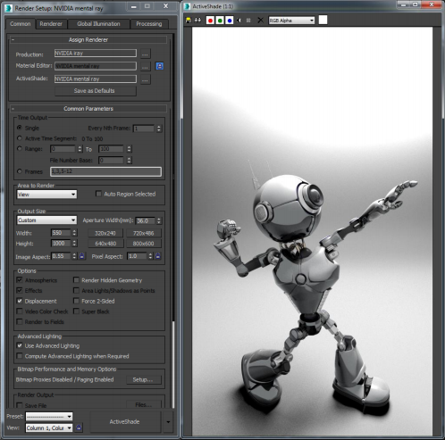
Task: Collapse the Assign Renderer rollout
Action: [x=88, y=40]
